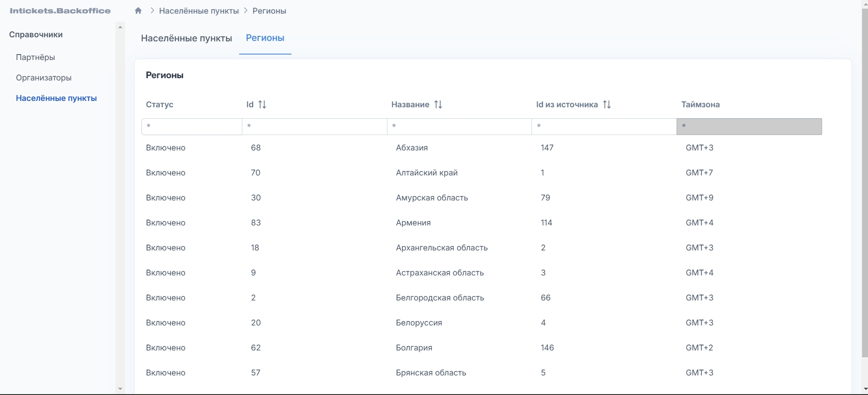
Task: Click Включено status in Абхазия row
Action: (166, 148)
